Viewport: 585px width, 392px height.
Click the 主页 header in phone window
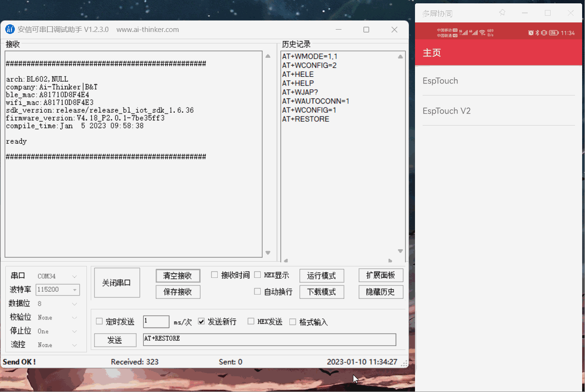coord(432,53)
